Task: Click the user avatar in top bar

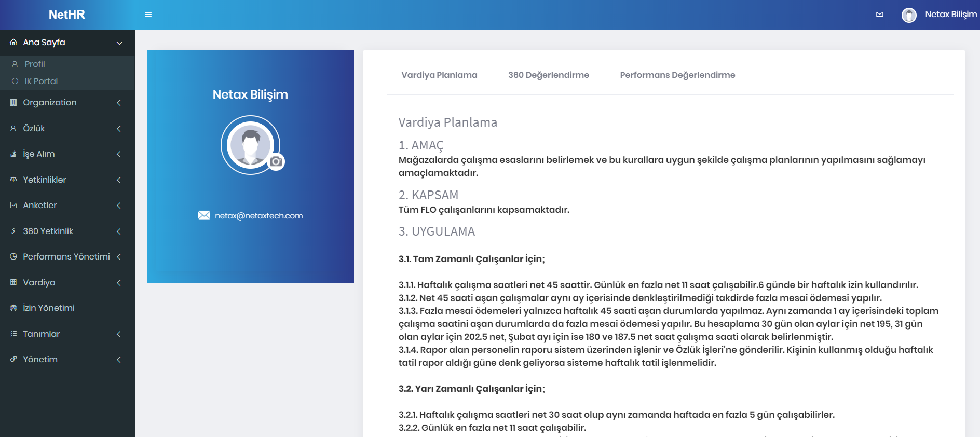Action: 909,15
